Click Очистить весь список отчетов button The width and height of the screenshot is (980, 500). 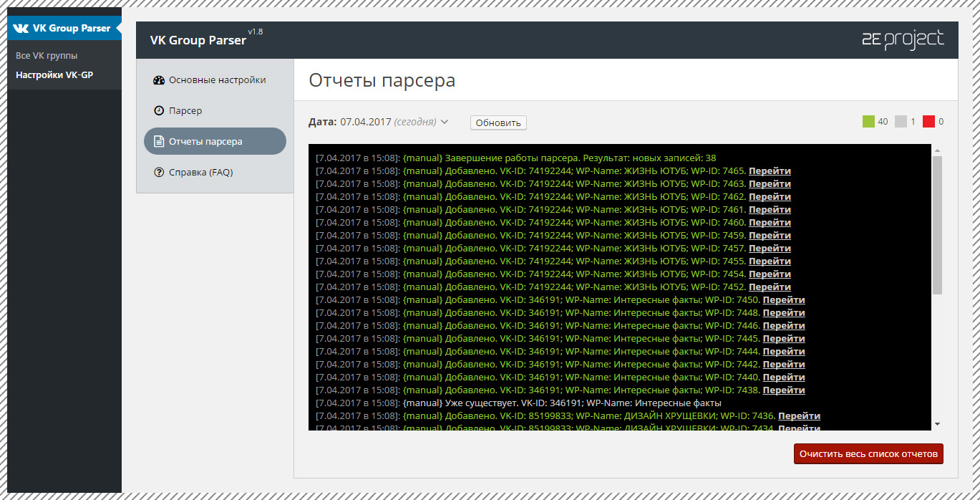[868, 454]
